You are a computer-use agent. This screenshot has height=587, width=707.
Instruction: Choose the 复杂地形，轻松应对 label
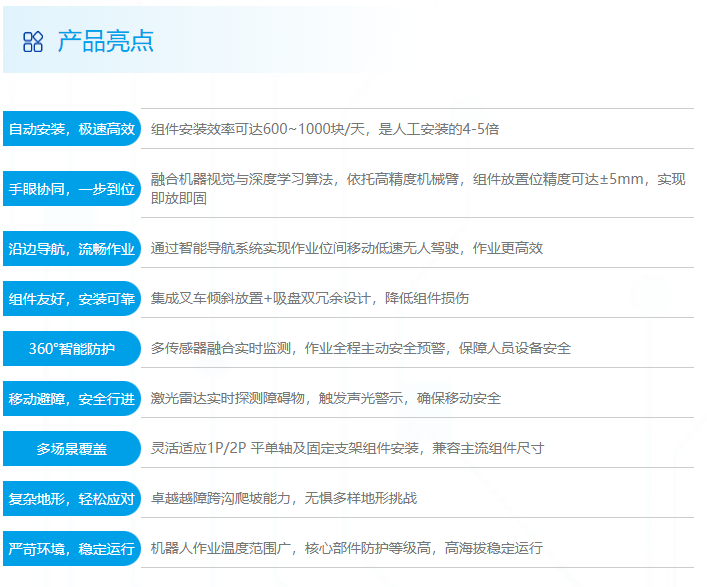click(71, 499)
